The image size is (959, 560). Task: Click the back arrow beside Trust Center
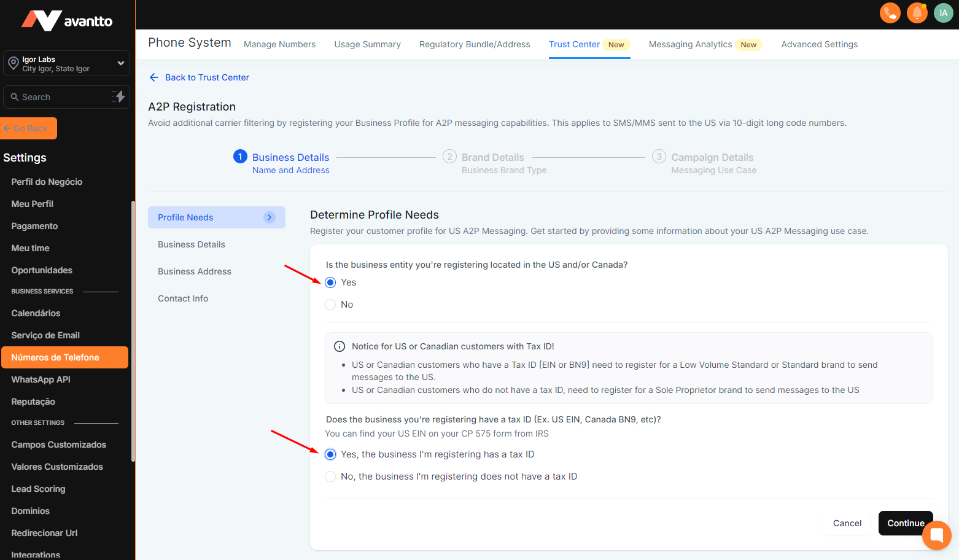[154, 77]
